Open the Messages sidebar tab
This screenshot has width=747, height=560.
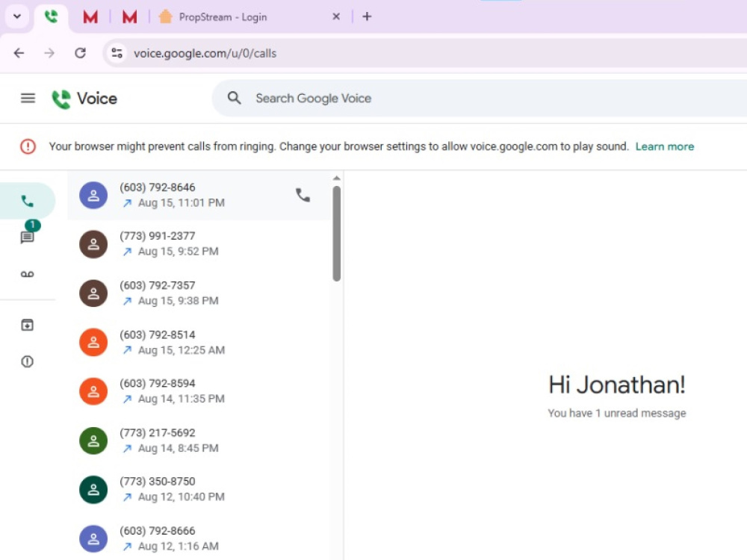(x=27, y=237)
